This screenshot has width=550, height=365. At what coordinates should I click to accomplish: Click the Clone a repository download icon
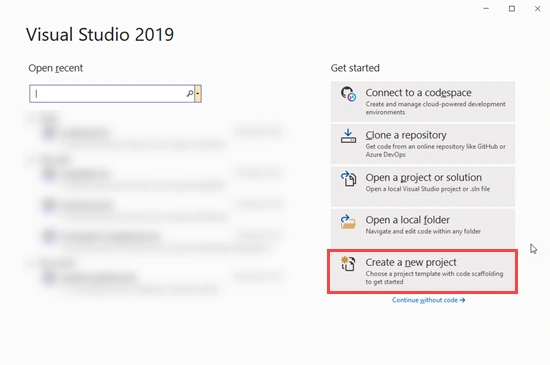tap(348, 136)
